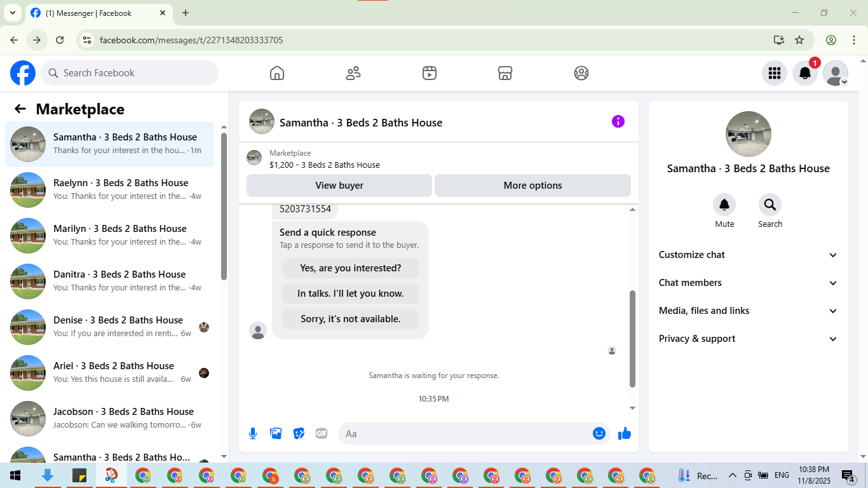Viewport: 868px width, 488px height.
Task: Send quick response 'Yes, are you interested?'
Action: tap(351, 268)
